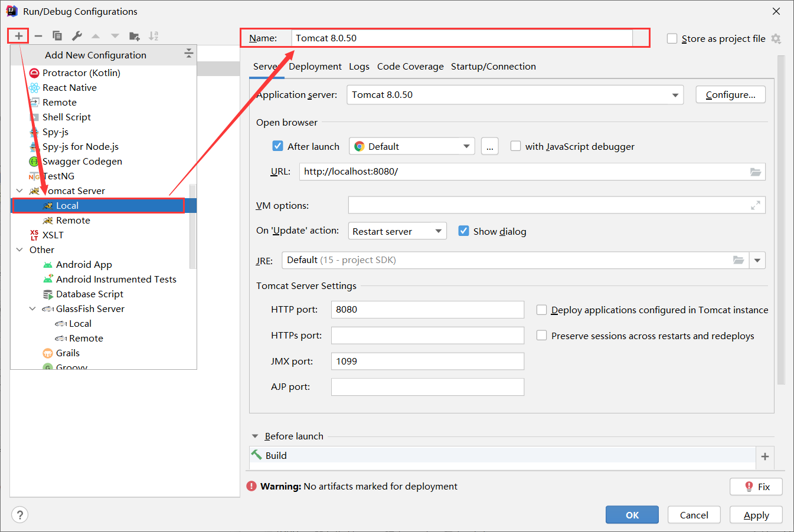Click the plus icon to add configuration
This screenshot has height=532, width=794.
tap(19, 36)
